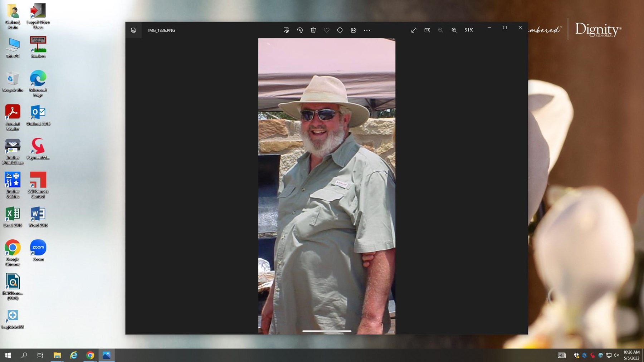
Task: Toggle actual size 1:1 view
Action: pyautogui.click(x=427, y=30)
